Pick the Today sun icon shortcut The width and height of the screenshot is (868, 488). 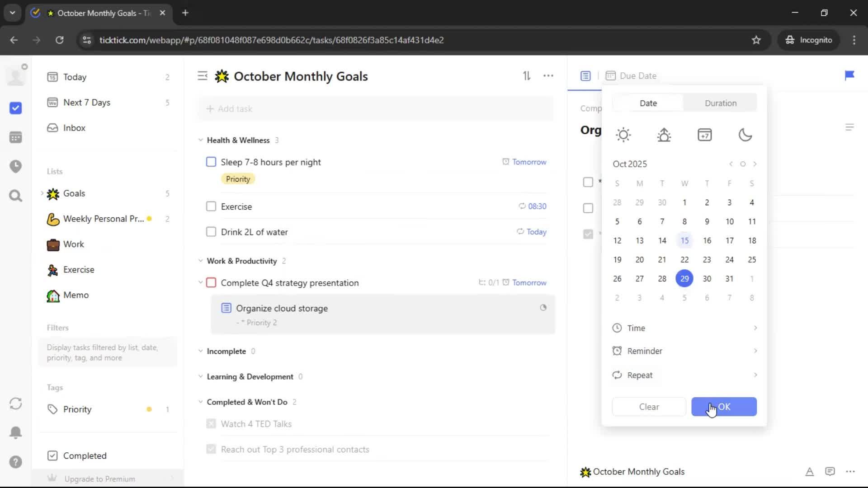(x=623, y=135)
